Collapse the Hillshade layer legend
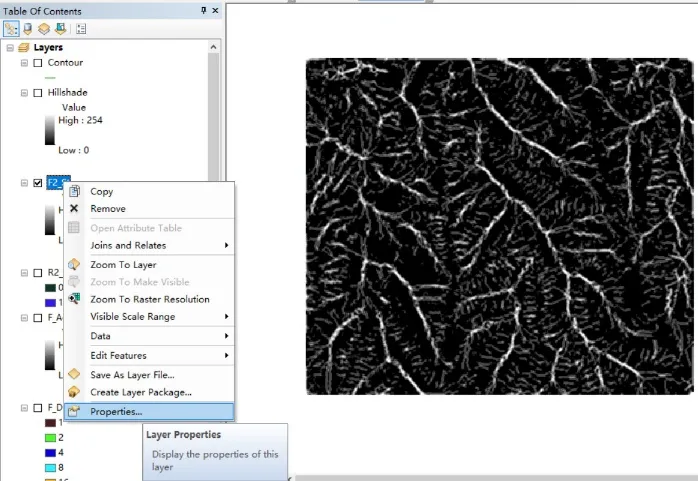The height and width of the screenshot is (481, 698). [24, 93]
